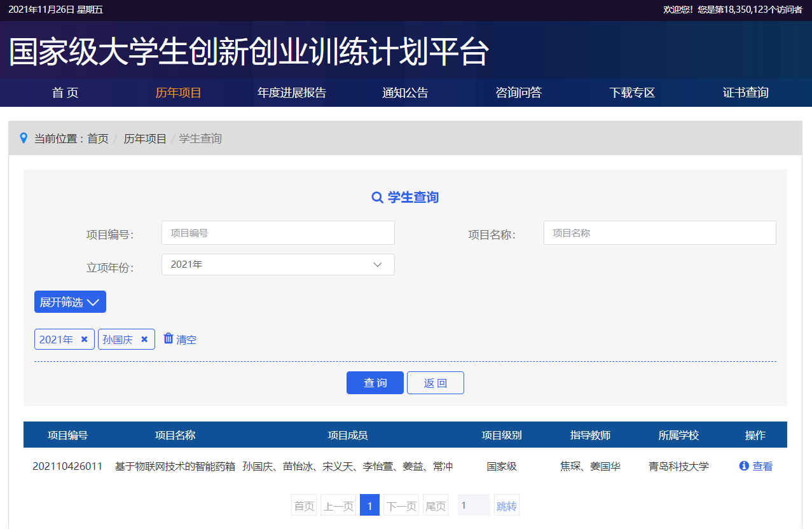
Task: Go to 年度进展报告 menu item
Action: (292, 93)
